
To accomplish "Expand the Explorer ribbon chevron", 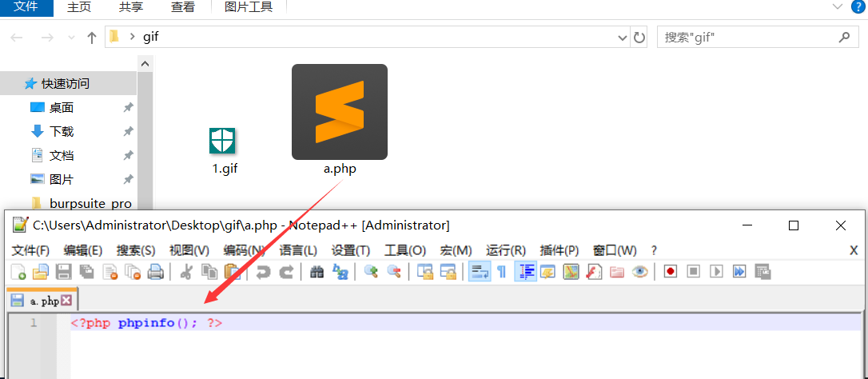I will point(837,6).
